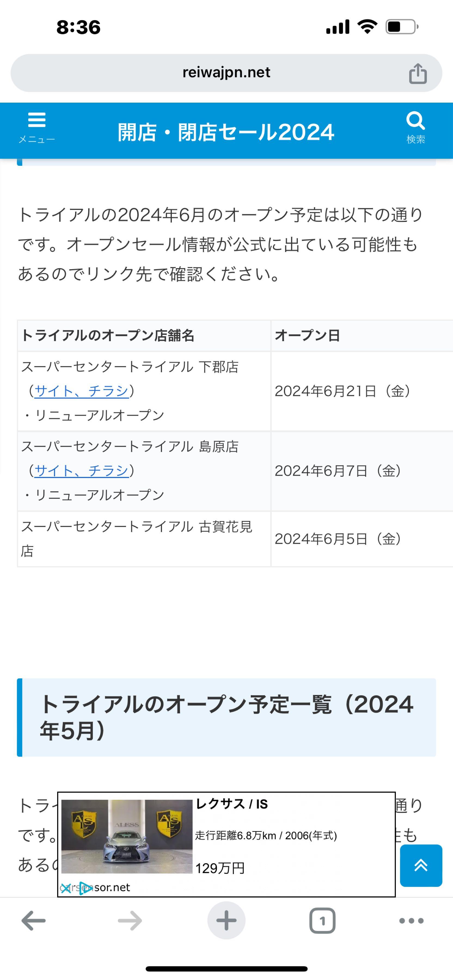
Task: Open サイト、チラシ link for 島原店
Action: 81,471
